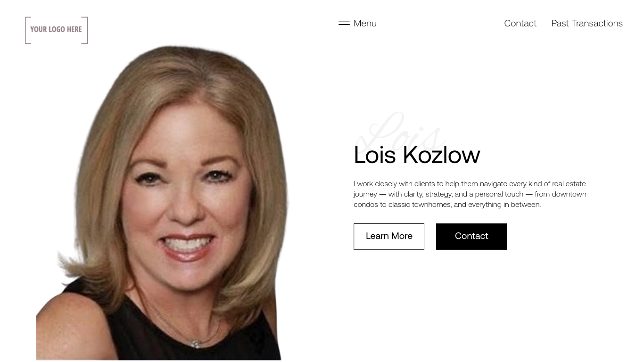
Task: Click the phrase 'real estate' in description
Action: click(x=569, y=184)
